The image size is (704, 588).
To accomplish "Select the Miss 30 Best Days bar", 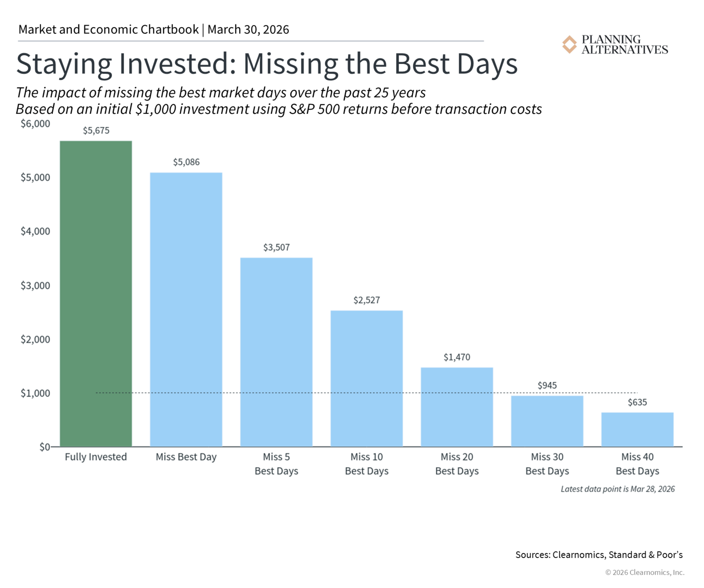I will [x=547, y=421].
